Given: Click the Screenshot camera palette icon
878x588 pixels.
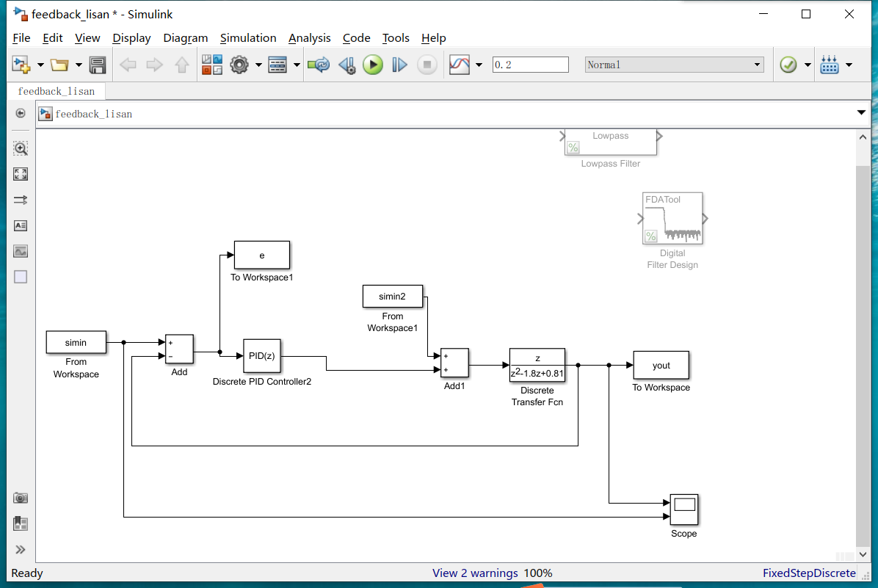Looking at the screenshot, I should pos(21,498).
